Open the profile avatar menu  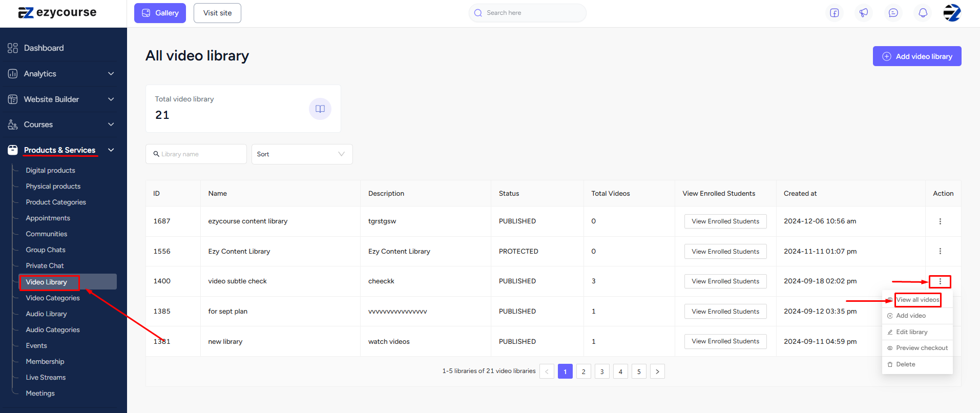[952, 13]
